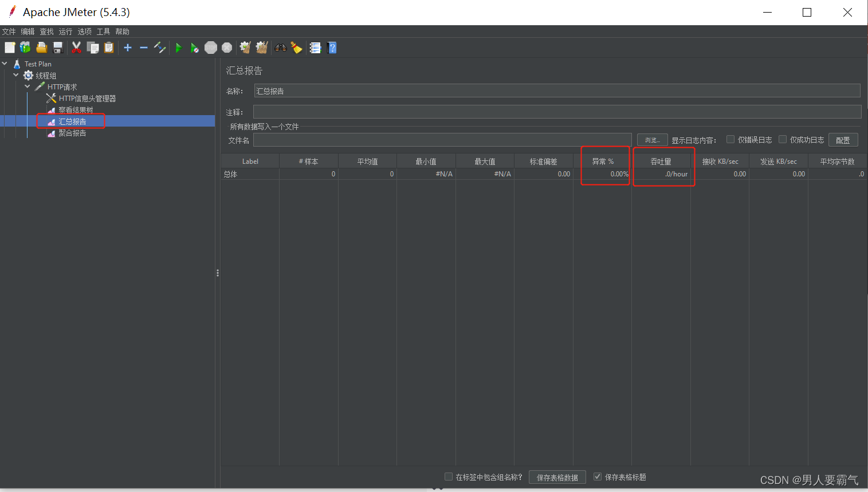Collapse the 线程组 tree node

click(16, 75)
